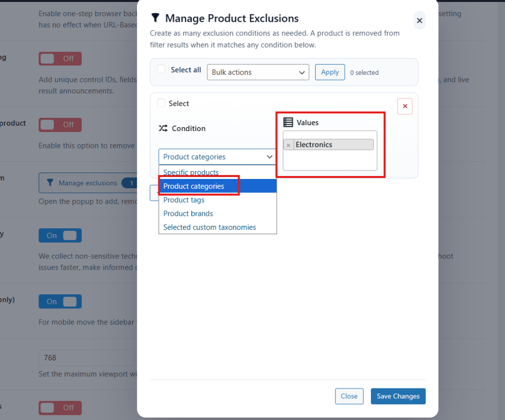Choose Specific products from condition list

(x=191, y=173)
